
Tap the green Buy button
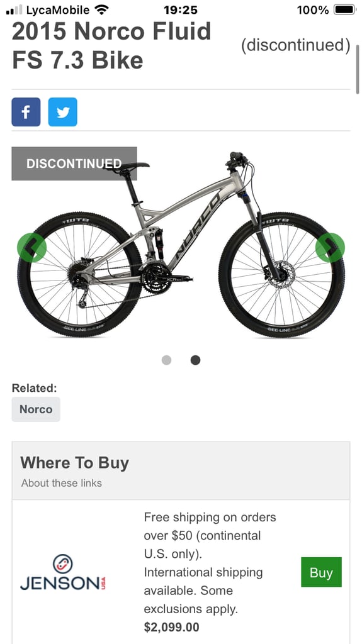point(321,572)
